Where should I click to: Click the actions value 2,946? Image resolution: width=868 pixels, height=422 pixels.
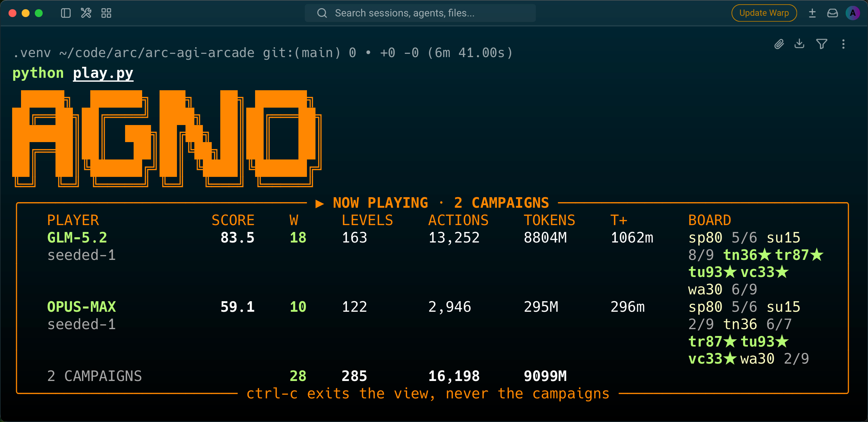point(449,307)
